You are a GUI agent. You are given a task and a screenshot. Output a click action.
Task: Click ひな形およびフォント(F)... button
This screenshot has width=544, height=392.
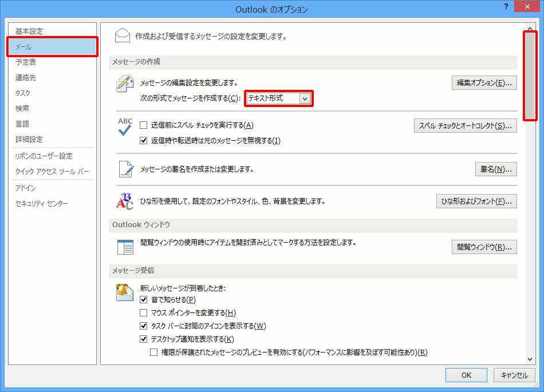click(476, 201)
